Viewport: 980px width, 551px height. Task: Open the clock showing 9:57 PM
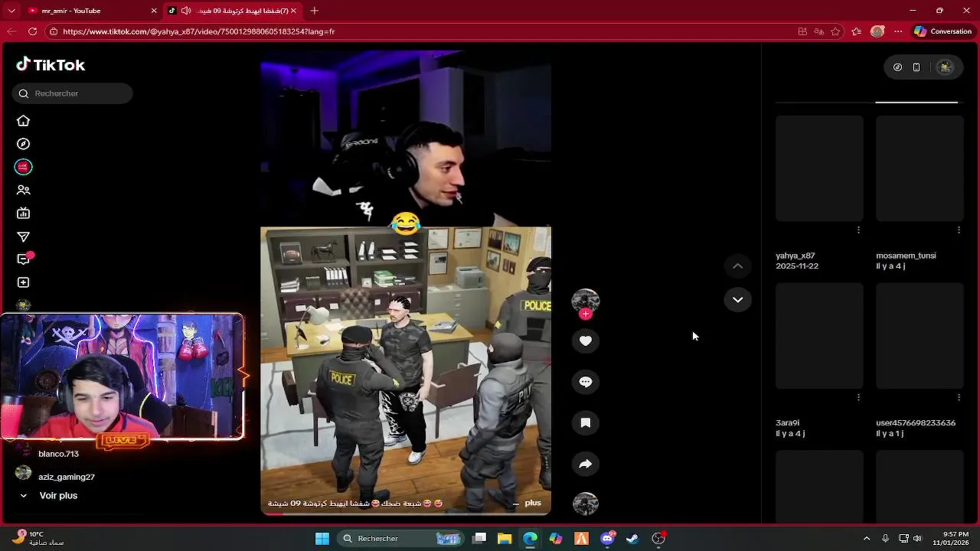950,539
